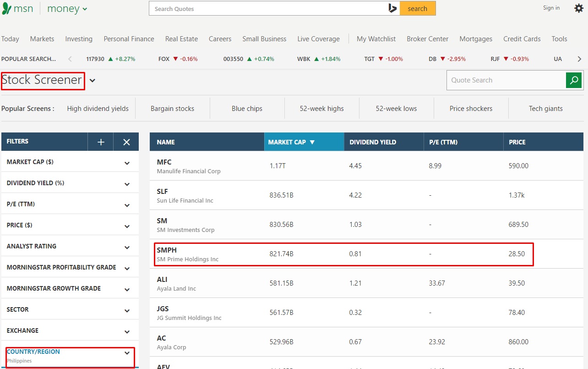Open the Investing tab

(x=79, y=39)
